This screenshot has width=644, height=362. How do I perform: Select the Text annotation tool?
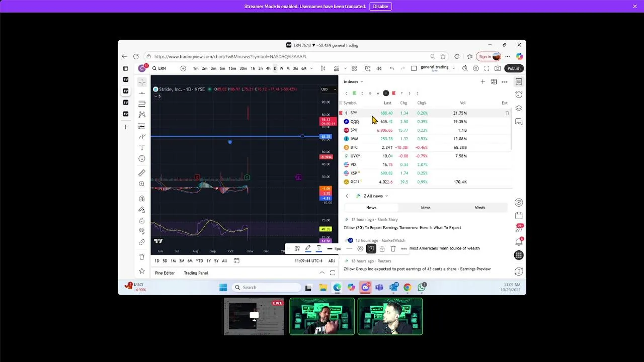[142, 148]
